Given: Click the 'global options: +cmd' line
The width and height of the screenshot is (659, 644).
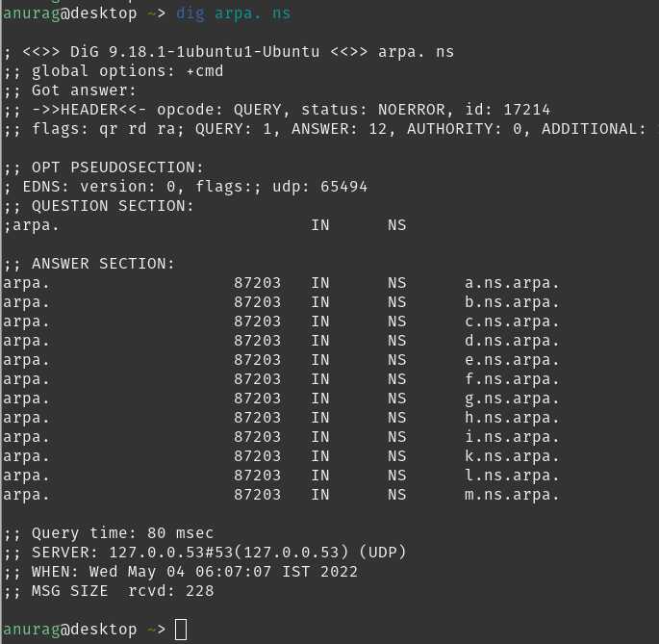Looking at the screenshot, I should (x=114, y=71).
